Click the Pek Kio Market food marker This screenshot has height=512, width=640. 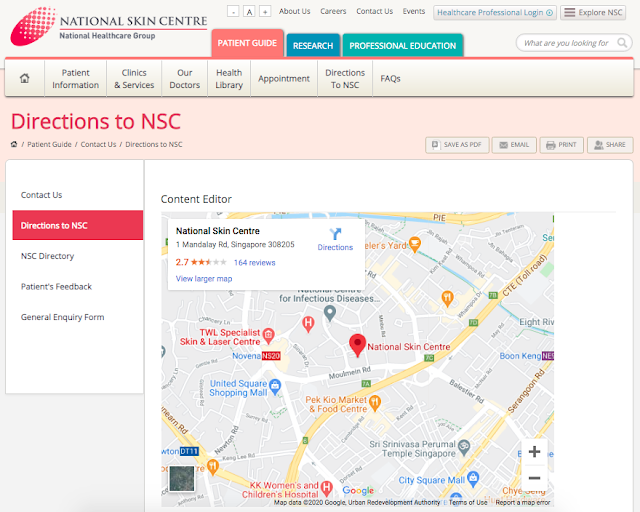375,403
